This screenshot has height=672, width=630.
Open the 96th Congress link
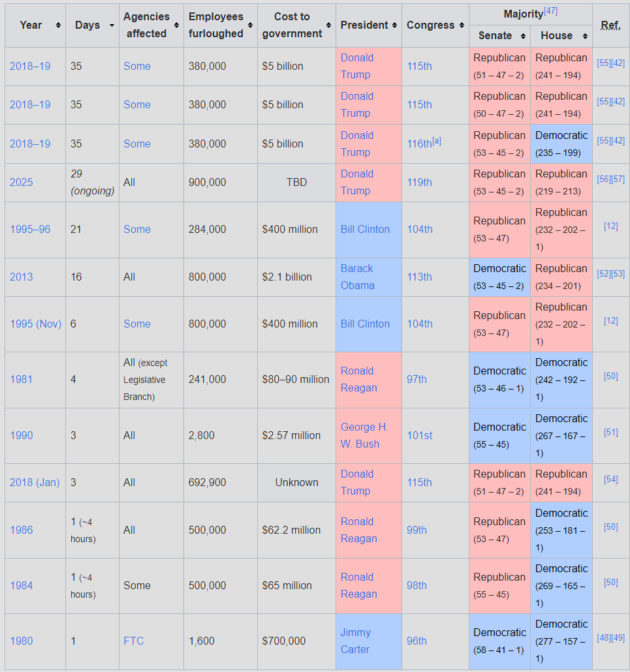[417, 641]
